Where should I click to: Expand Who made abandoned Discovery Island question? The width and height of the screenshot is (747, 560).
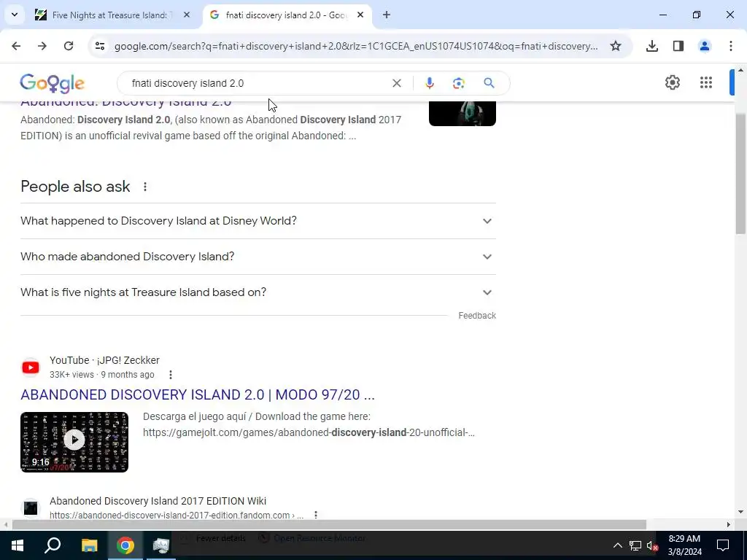[x=258, y=257]
